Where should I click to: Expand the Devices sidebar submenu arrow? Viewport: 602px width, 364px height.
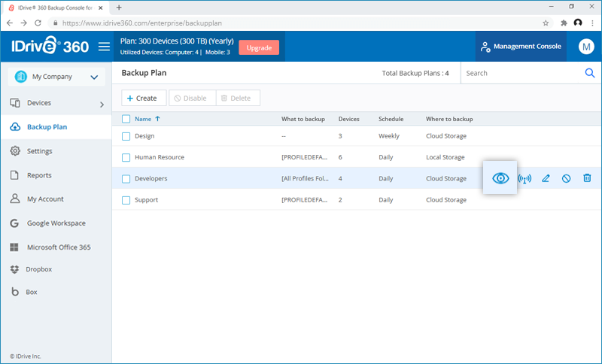102,104
